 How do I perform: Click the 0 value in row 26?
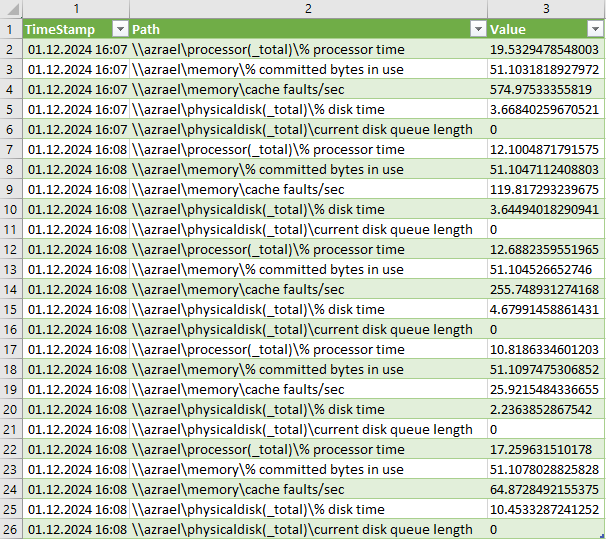tap(493, 529)
